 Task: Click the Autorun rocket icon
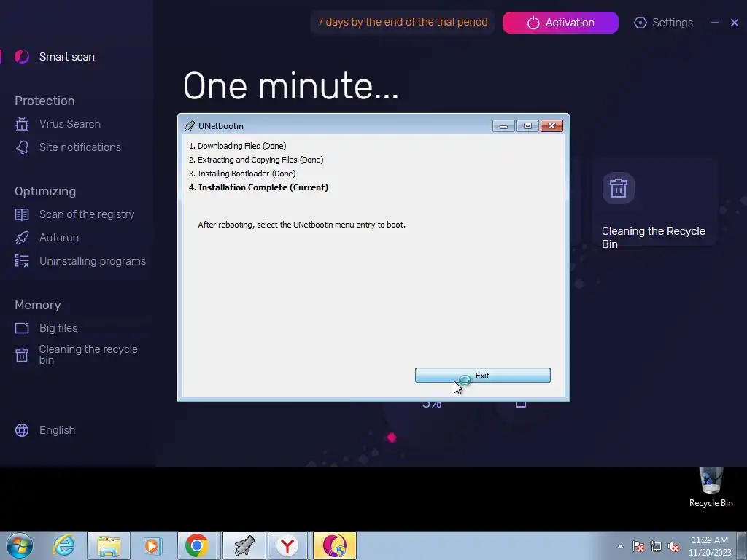click(21, 238)
